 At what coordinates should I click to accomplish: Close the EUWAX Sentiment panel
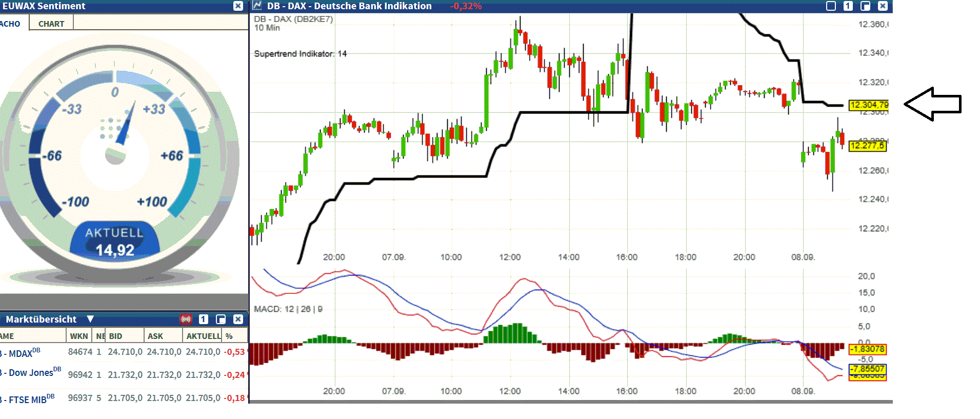tap(238, 6)
